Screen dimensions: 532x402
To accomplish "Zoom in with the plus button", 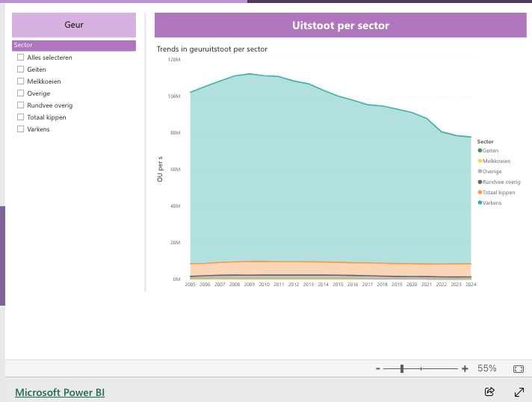I will [x=465, y=368].
